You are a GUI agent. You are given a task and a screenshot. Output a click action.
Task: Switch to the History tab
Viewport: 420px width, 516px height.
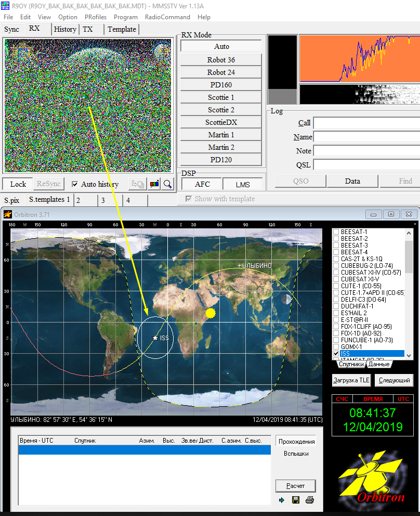click(x=65, y=29)
